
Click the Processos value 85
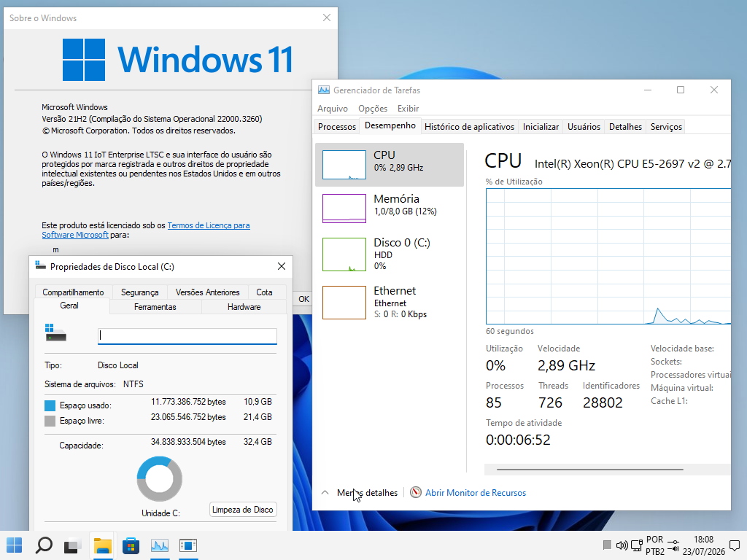click(x=494, y=402)
